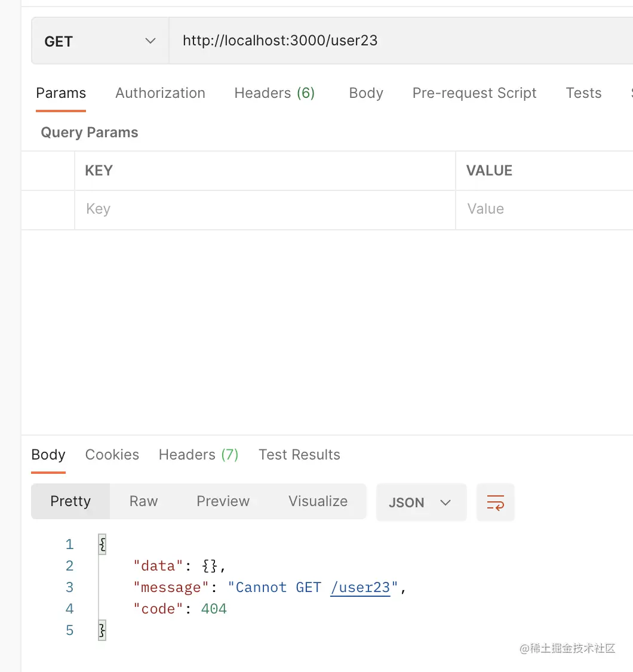View the Test Results tab
This screenshot has height=672, width=633.
click(299, 455)
